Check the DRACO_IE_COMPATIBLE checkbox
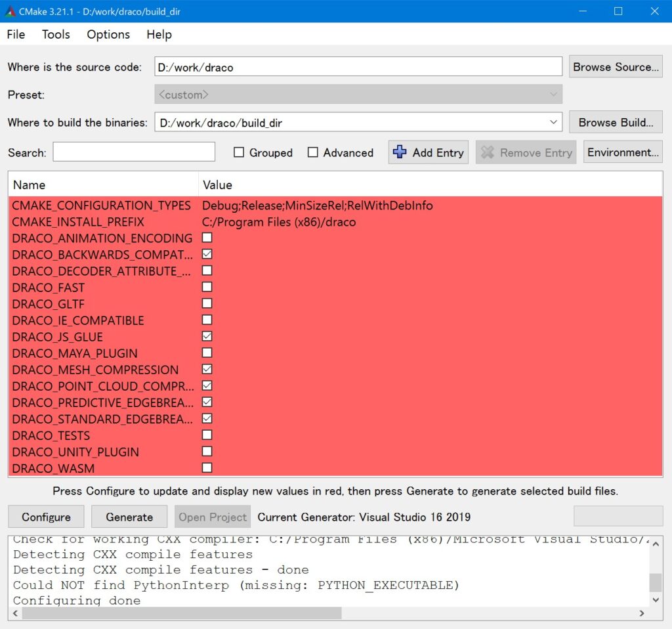This screenshot has width=672, height=629. pos(207,320)
